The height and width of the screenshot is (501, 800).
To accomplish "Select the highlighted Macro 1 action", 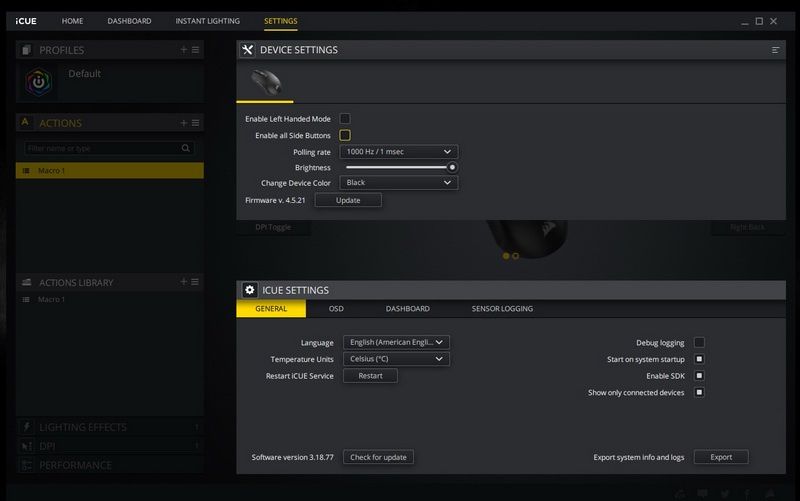I will click(x=110, y=170).
